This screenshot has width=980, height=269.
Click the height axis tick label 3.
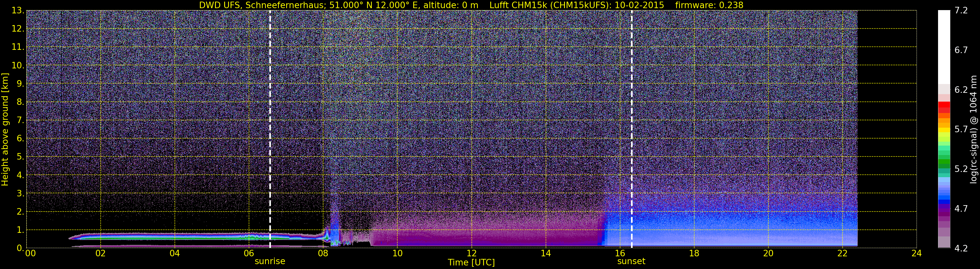(x=20, y=193)
